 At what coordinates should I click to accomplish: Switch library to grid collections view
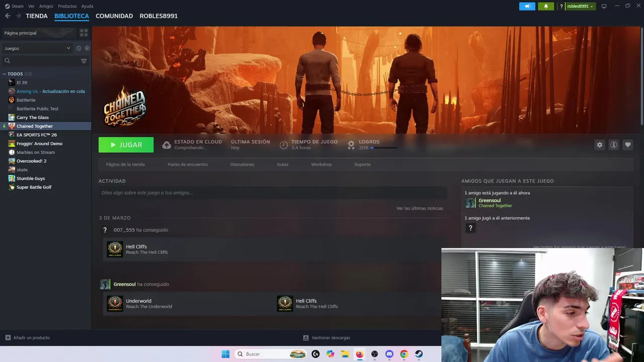(x=84, y=33)
